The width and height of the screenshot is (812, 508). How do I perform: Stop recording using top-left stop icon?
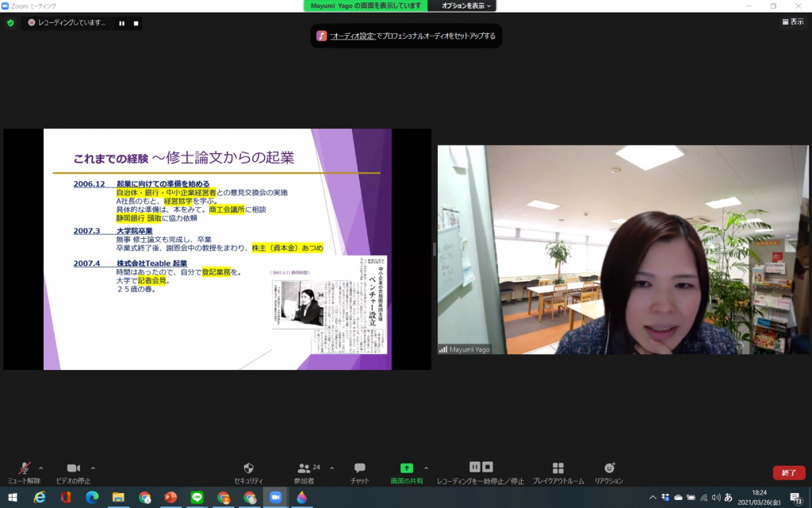136,23
